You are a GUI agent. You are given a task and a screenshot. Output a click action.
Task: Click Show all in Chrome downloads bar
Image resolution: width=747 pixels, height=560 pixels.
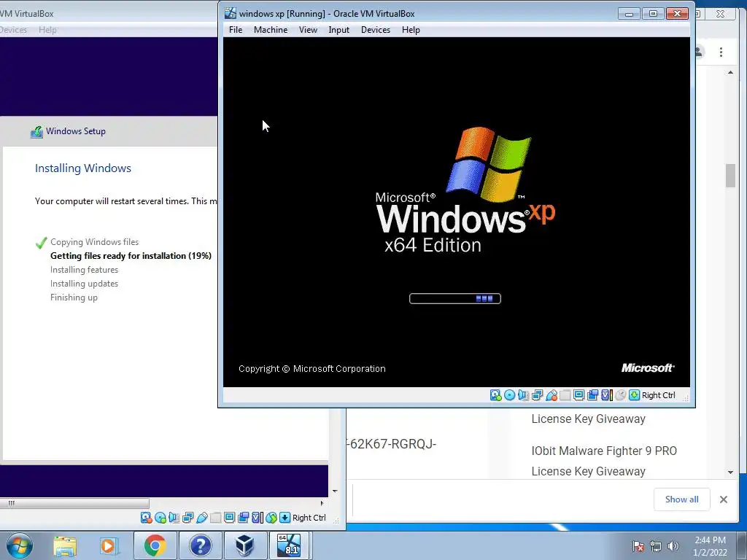point(682,499)
